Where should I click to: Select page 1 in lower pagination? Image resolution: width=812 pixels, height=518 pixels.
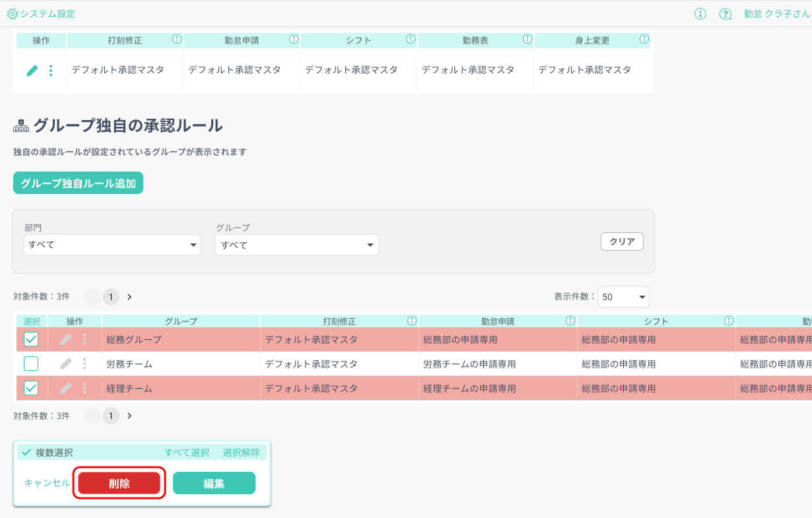point(111,416)
